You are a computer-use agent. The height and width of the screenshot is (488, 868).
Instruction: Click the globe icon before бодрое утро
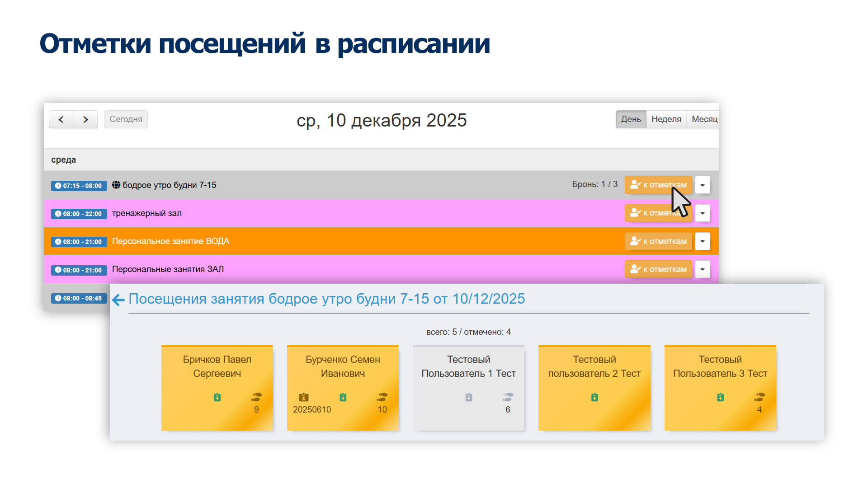pyautogui.click(x=116, y=185)
